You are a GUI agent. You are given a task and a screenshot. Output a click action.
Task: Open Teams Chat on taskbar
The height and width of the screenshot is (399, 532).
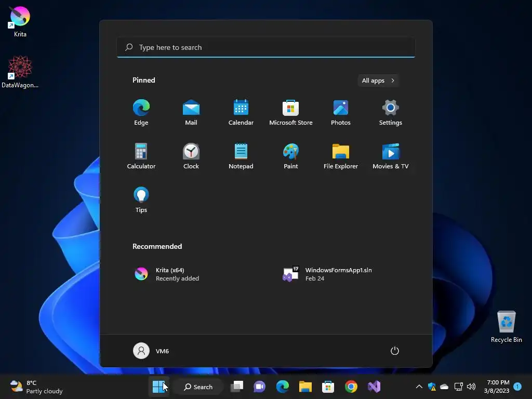(x=260, y=387)
